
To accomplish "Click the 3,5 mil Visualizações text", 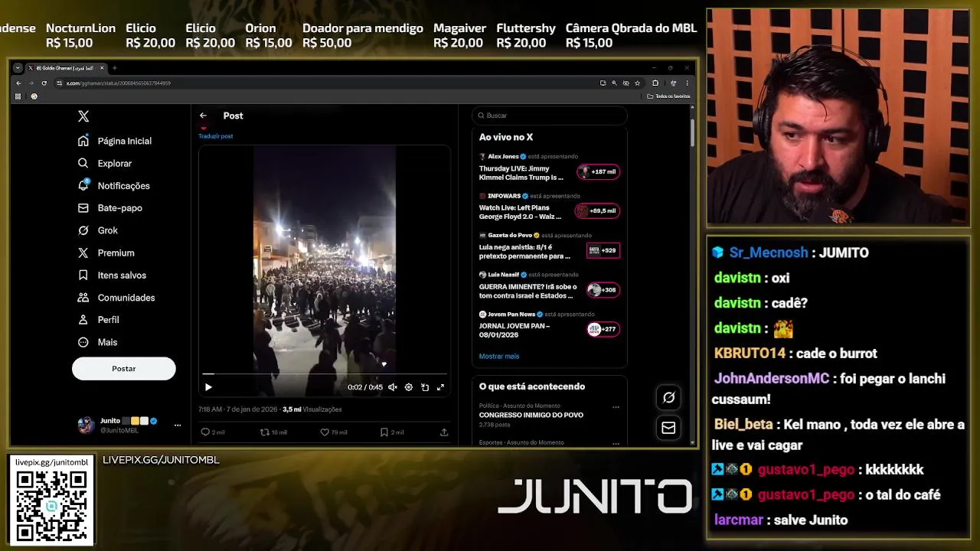I will pyautogui.click(x=312, y=409).
